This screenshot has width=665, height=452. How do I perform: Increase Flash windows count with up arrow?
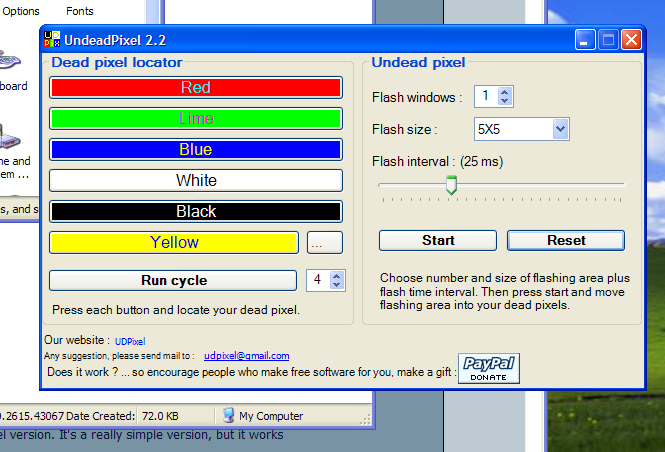tap(504, 92)
